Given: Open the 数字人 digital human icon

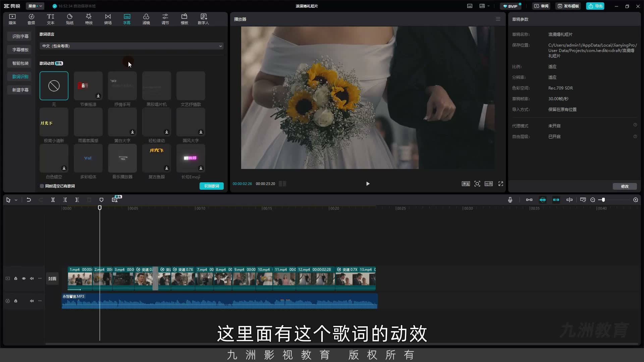Looking at the screenshot, I should click(x=203, y=19).
